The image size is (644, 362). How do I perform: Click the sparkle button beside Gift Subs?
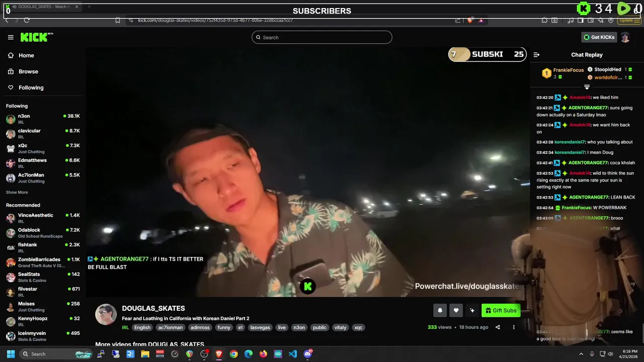[x=472, y=310]
